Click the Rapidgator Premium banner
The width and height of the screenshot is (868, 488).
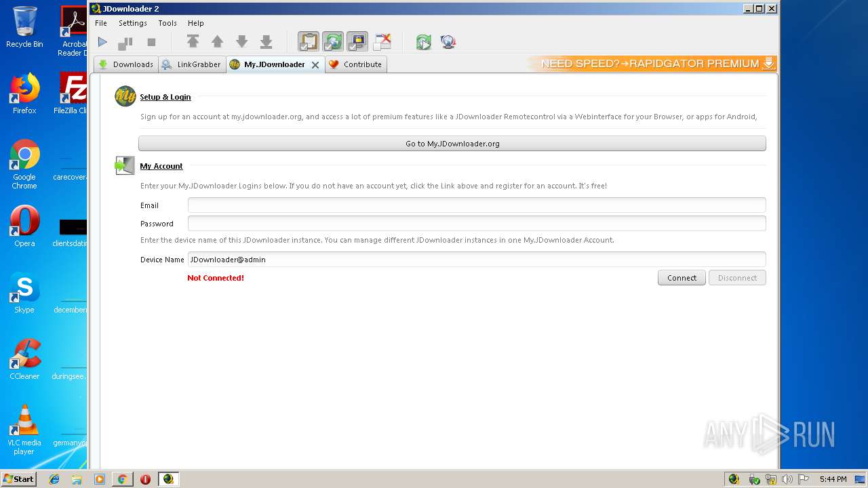click(x=652, y=64)
